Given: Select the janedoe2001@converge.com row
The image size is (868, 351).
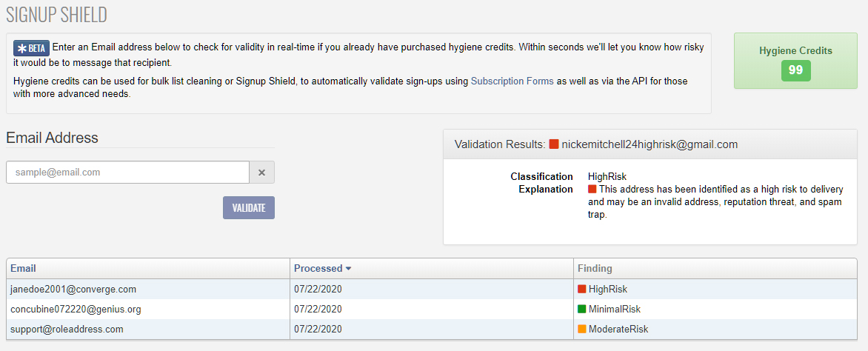Looking at the screenshot, I should tap(432, 289).
